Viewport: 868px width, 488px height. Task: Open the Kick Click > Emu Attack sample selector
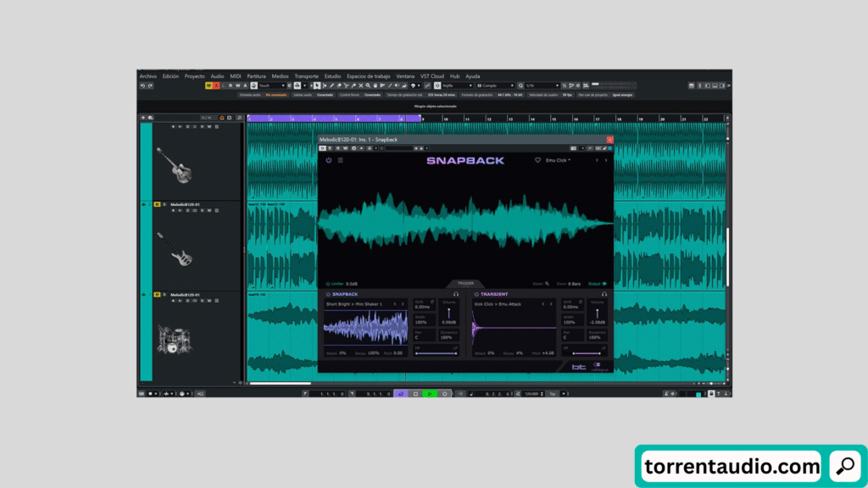(x=498, y=304)
